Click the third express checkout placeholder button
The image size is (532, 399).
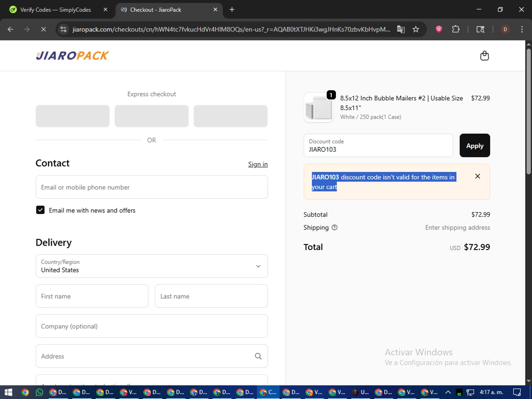click(231, 116)
